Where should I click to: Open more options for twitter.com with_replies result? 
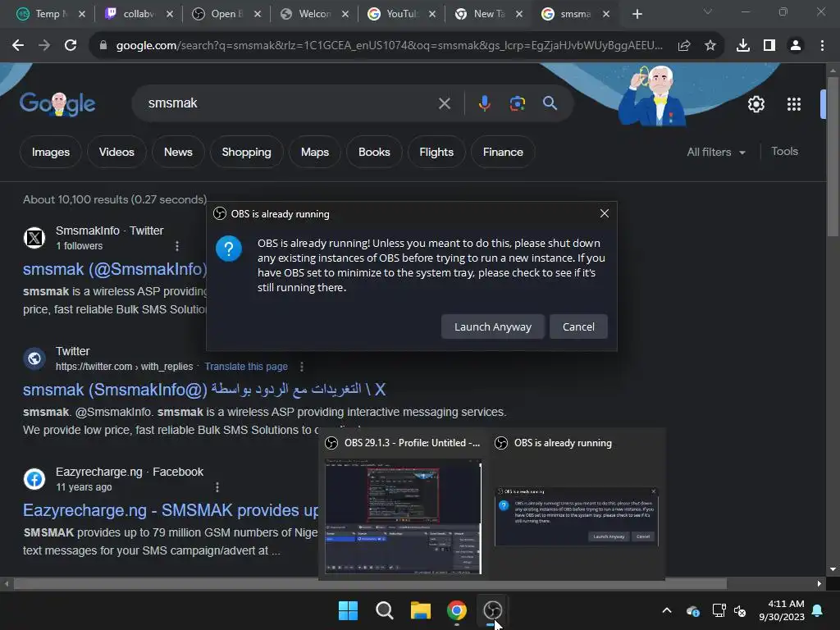click(x=302, y=367)
